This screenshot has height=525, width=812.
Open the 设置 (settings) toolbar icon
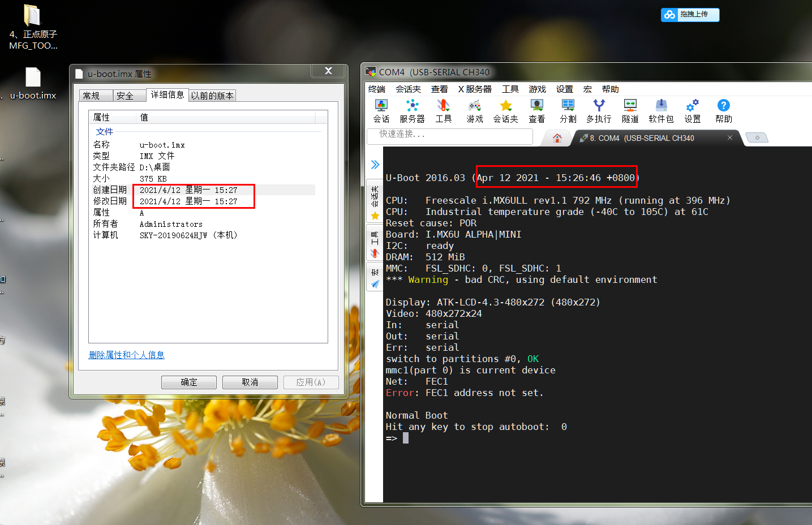pos(691,110)
